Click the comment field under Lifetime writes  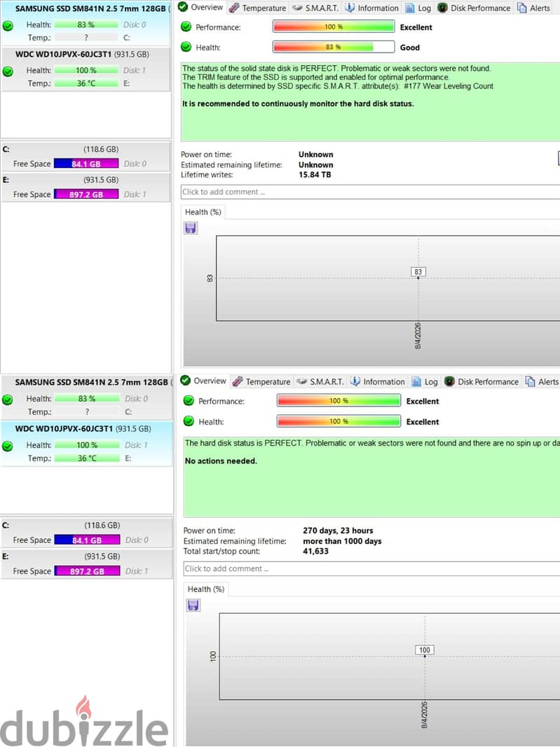(370, 192)
